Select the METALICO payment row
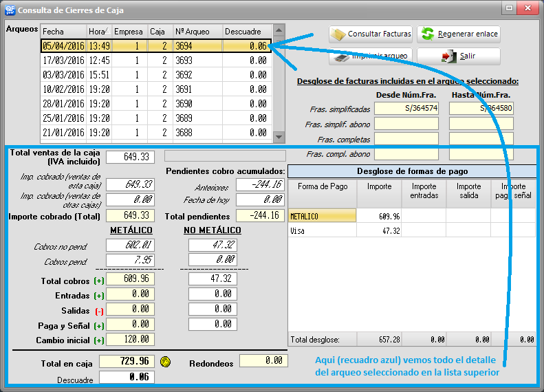The height and width of the screenshot is (392, 544). [x=412, y=216]
